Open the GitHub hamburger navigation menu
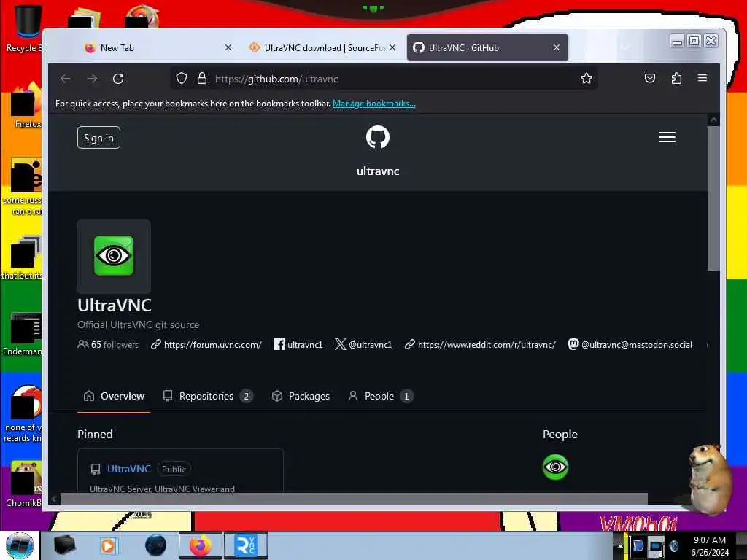This screenshot has width=747, height=560. click(667, 137)
